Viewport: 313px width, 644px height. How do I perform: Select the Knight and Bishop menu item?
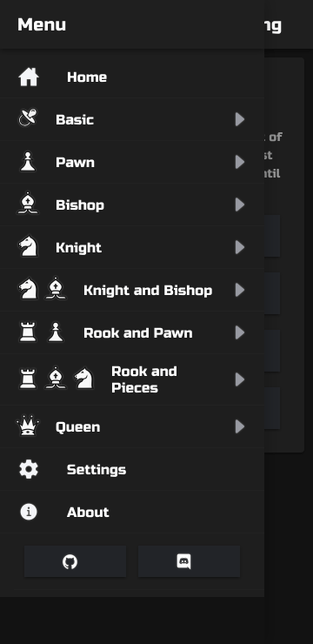click(x=132, y=290)
